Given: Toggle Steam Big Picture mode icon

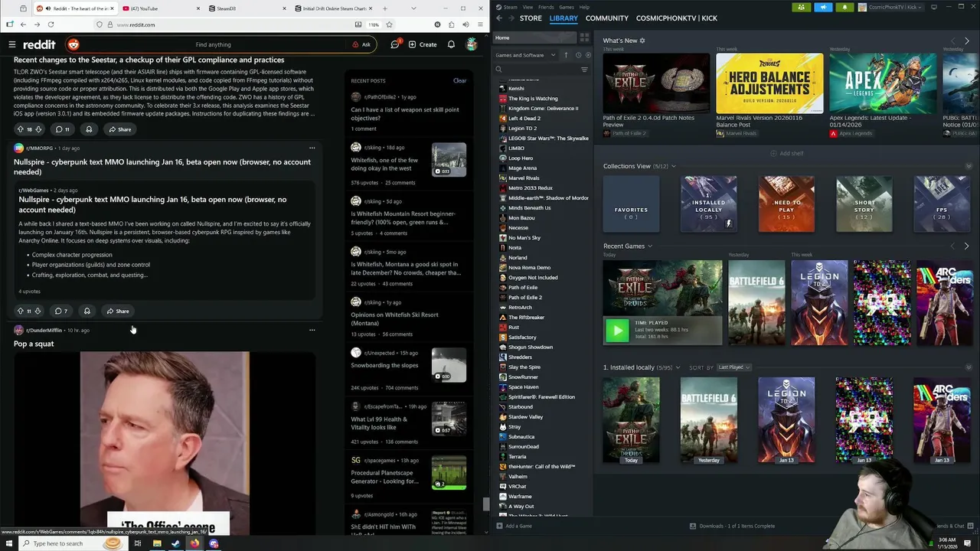Looking at the screenshot, I should pyautogui.click(x=933, y=7).
